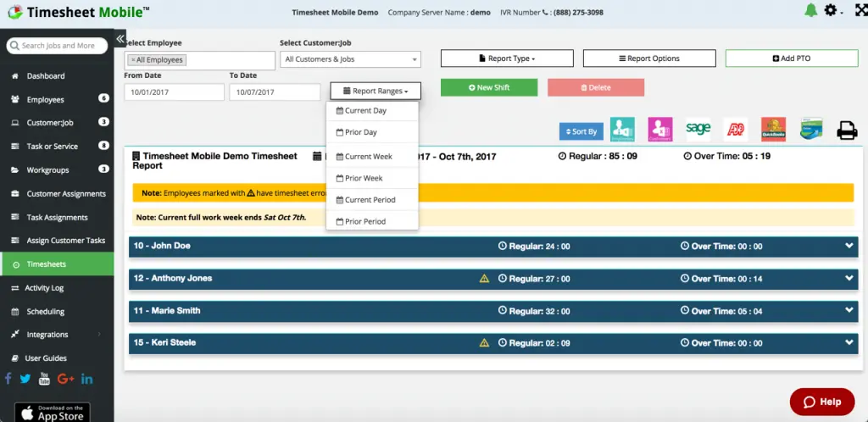
Task: Open the notifications bell icon
Action: coord(811,10)
